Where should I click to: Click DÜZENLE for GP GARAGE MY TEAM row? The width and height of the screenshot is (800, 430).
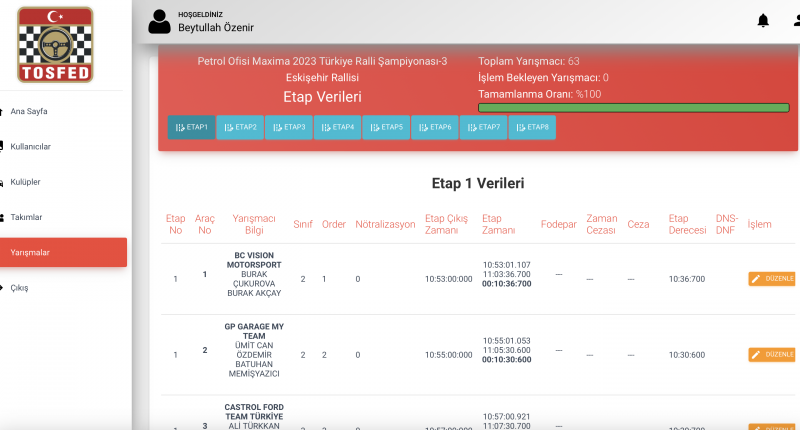(x=771, y=355)
